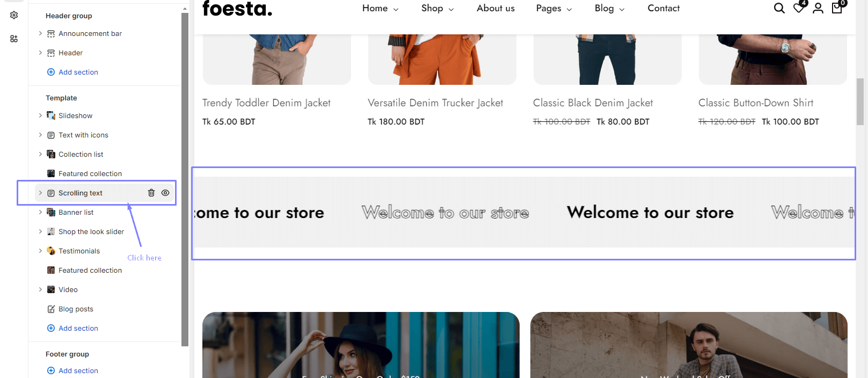Open the About us page
This screenshot has height=378, width=868.
pyautogui.click(x=495, y=8)
